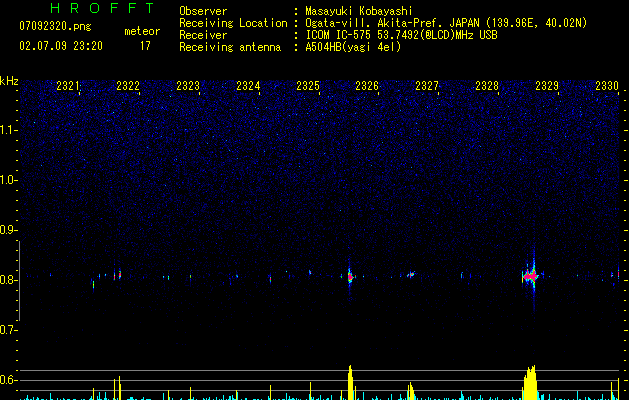Click the 1.0 kHz axis label

click(8, 180)
